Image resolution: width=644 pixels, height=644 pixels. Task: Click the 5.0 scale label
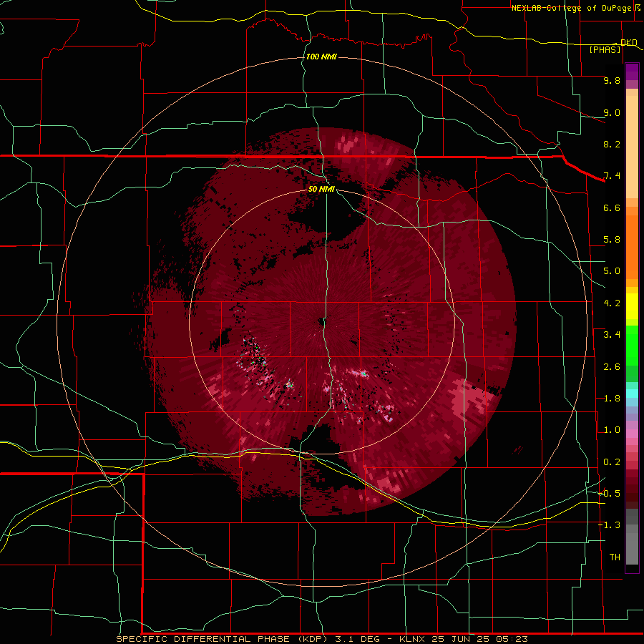click(612, 271)
